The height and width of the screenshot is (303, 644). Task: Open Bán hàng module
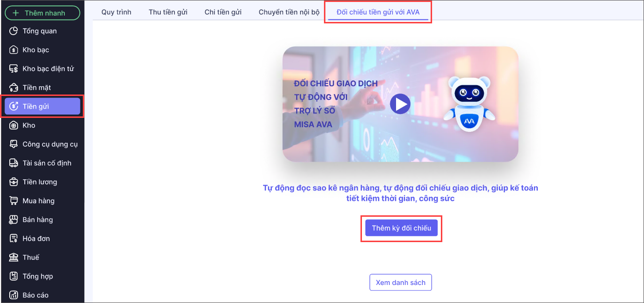pos(42,220)
